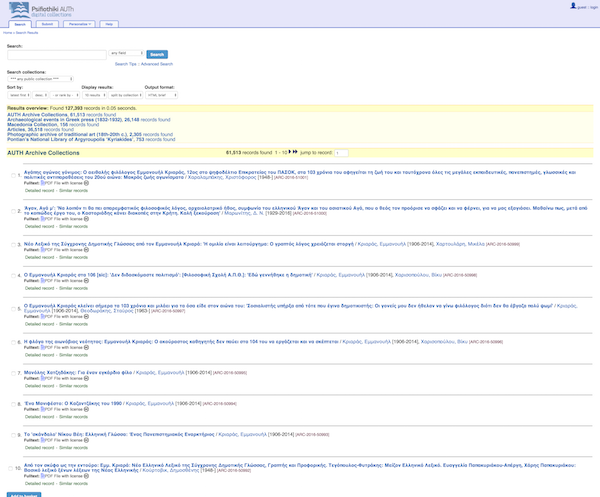Screen dimensions: 600x497
Task: Click the login link
Action: coord(578,6)
